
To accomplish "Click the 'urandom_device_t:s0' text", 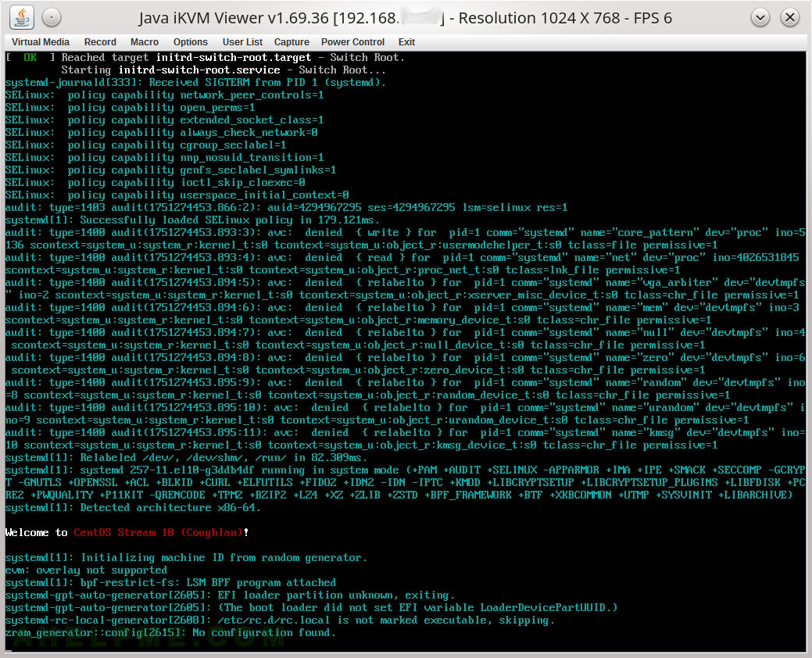I will 508,420.
